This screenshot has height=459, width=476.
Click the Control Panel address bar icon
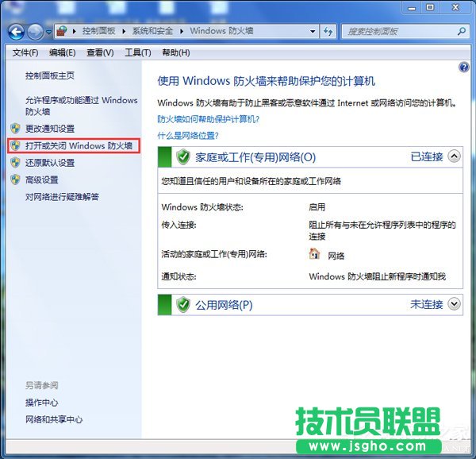click(x=62, y=31)
